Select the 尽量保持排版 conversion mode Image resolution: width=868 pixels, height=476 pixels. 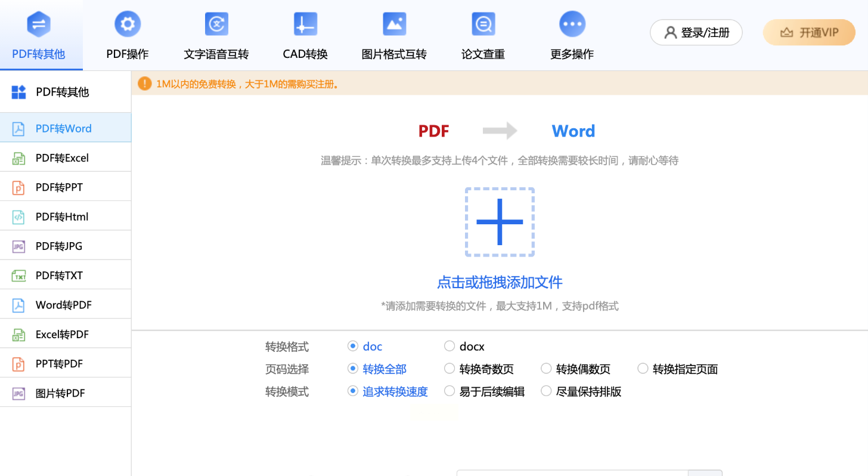tap(546, 391)
